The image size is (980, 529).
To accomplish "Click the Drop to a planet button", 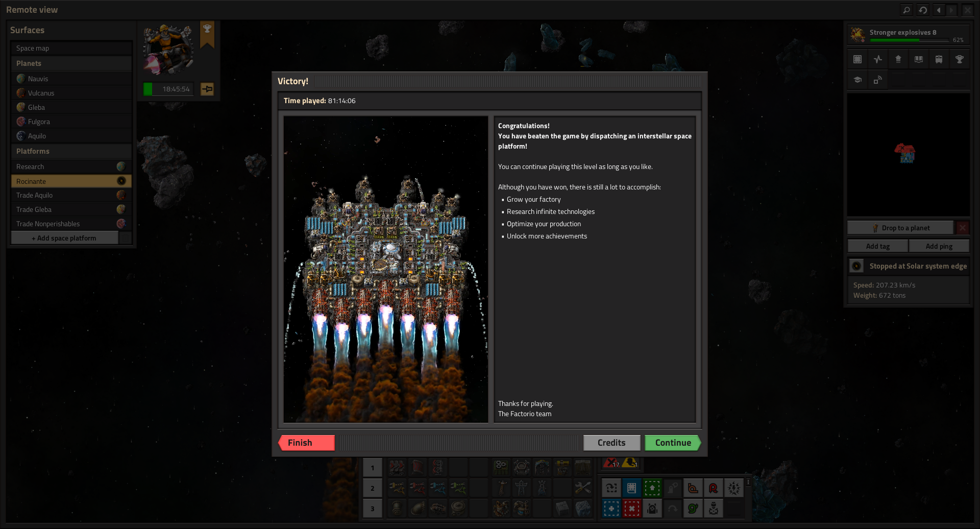I will 900,228.
